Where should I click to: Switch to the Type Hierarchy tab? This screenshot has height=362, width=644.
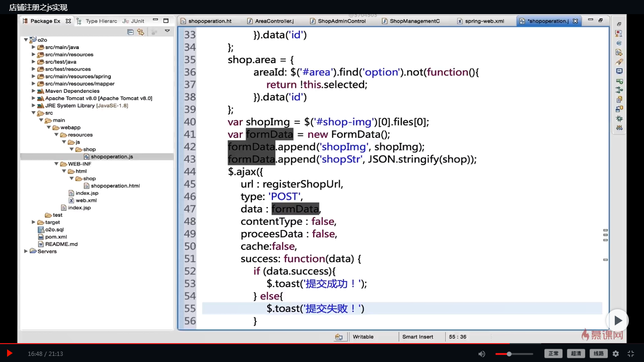click(x=98, y=21)
